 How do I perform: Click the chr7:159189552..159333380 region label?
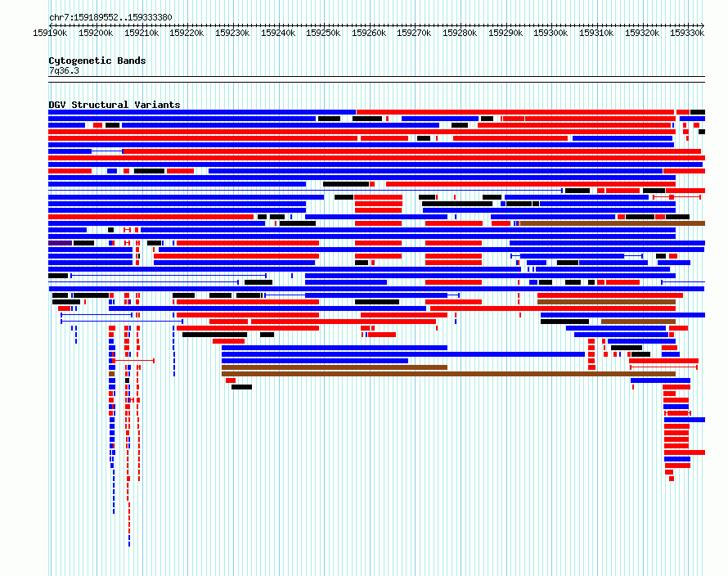[x=110, y=17]
